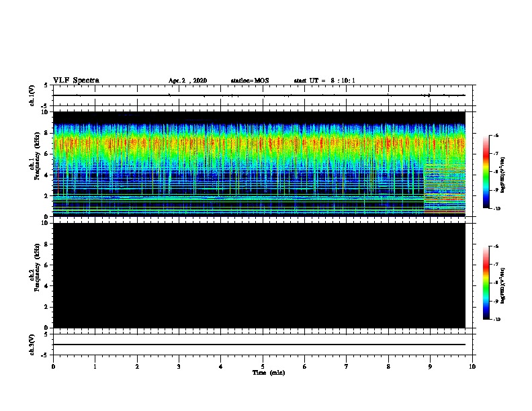Click the time axis tick labeled 10
The image size is (532, 411).
point(472,367)
